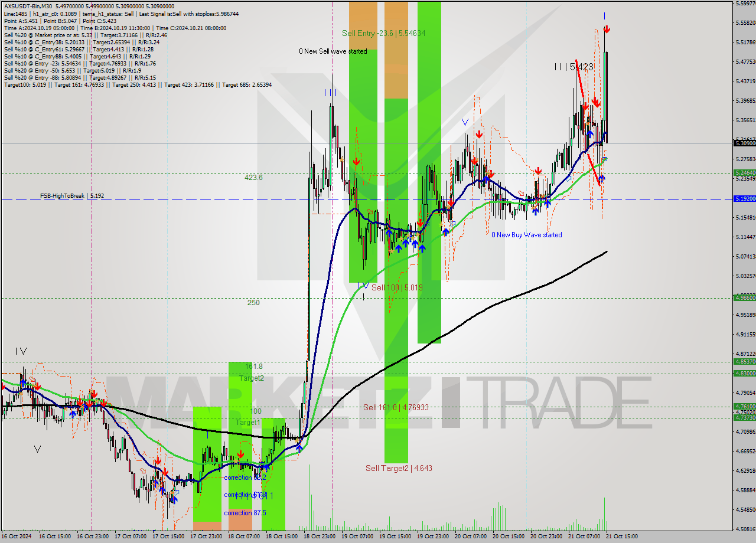756x543 pixels.
Task: Click the 'Sell Entry -23.6 | 5.54634' label
Action: [x=383, y=33]
